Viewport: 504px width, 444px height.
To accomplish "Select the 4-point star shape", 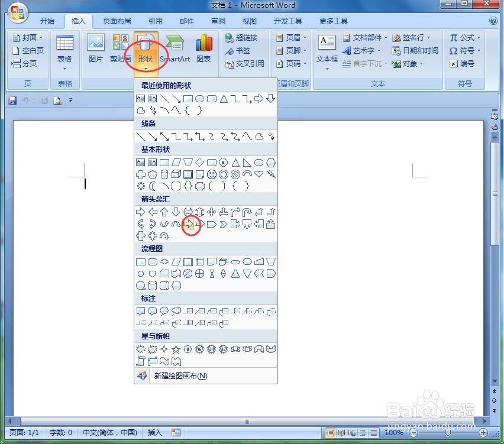I will 164,349.
